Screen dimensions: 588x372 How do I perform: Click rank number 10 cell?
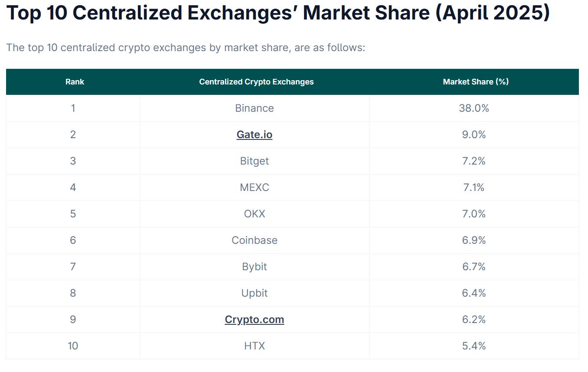pos(73,346)
